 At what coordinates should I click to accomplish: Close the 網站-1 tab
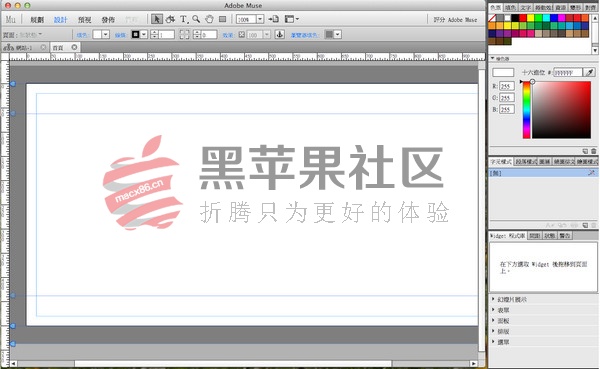click(x=43, y=47)
